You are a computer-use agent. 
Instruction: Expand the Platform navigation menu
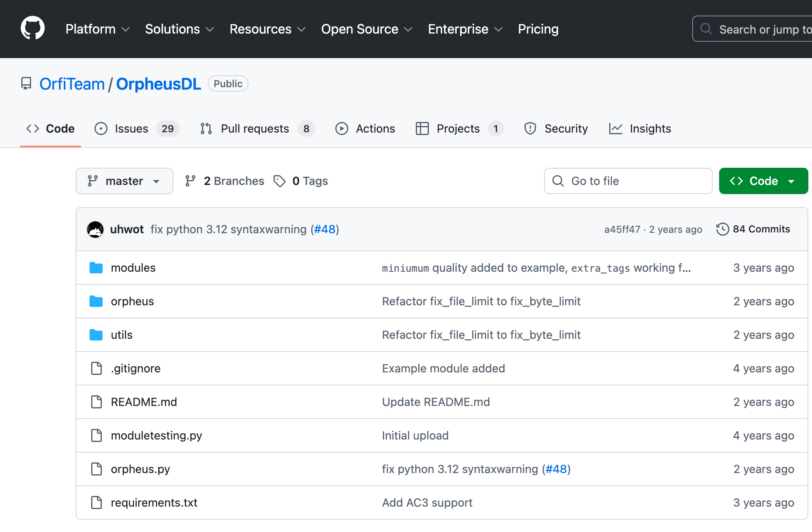click(97, 29)
